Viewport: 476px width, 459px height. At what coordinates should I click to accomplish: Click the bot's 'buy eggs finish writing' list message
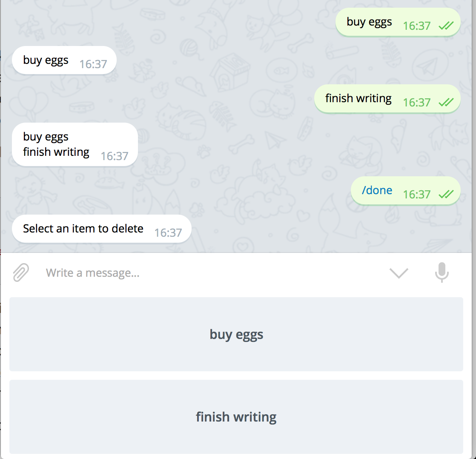click(55, 144)
